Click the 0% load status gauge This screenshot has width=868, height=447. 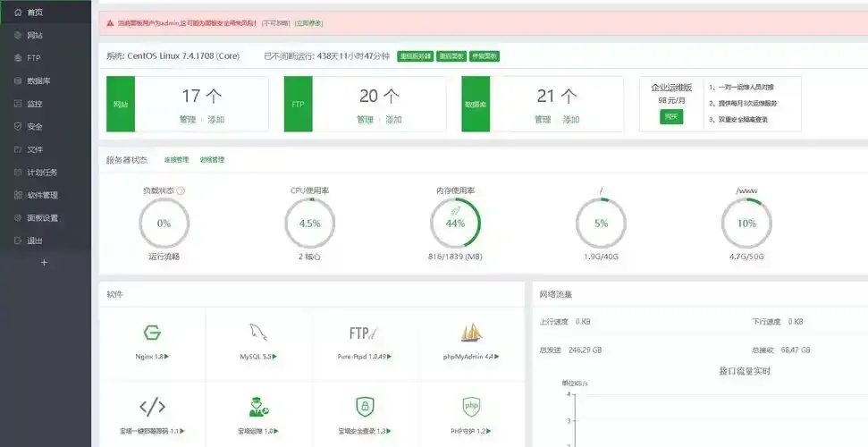[164, 223]
